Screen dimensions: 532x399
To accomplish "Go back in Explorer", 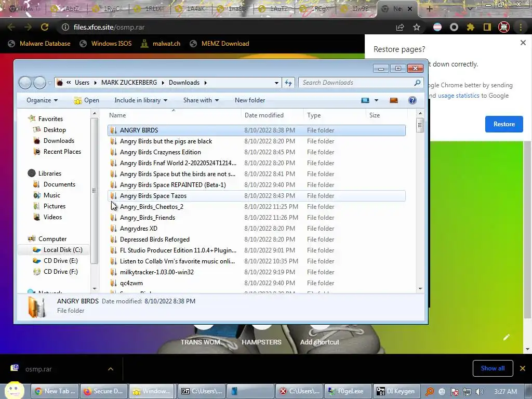I will 25,83.
